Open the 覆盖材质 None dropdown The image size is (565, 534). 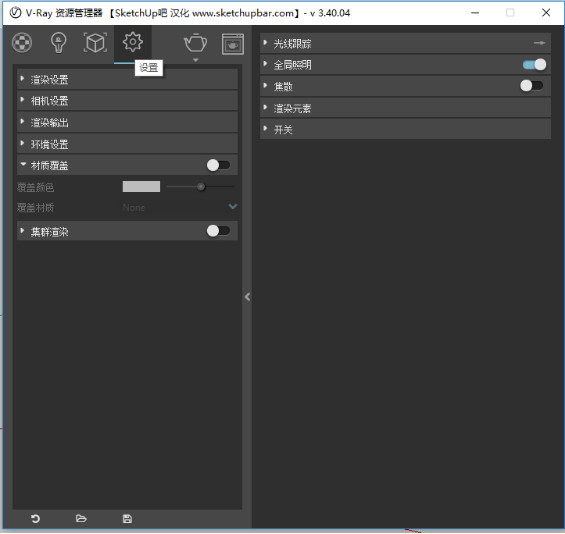click(180, 207)
